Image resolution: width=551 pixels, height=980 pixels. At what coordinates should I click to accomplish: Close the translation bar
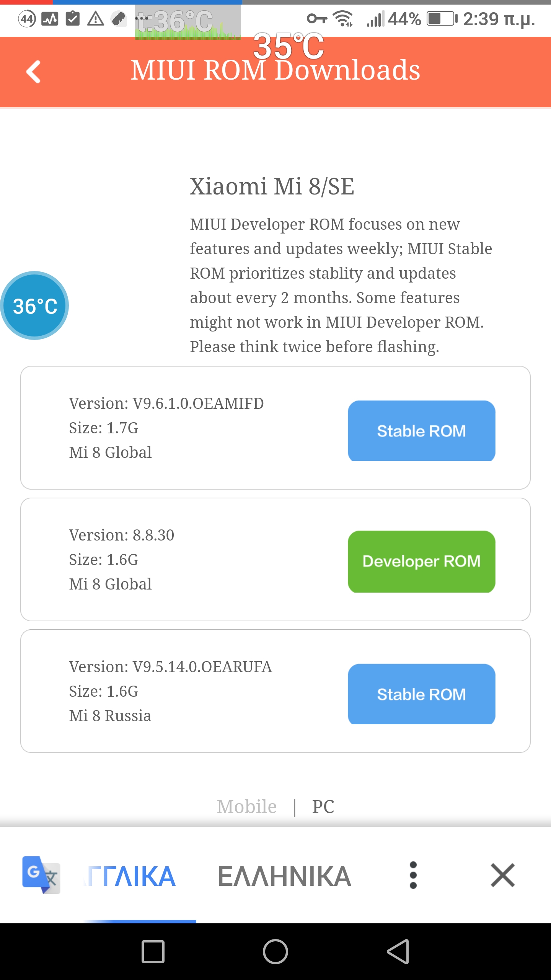pyautogui.click(x=502, y=875)
